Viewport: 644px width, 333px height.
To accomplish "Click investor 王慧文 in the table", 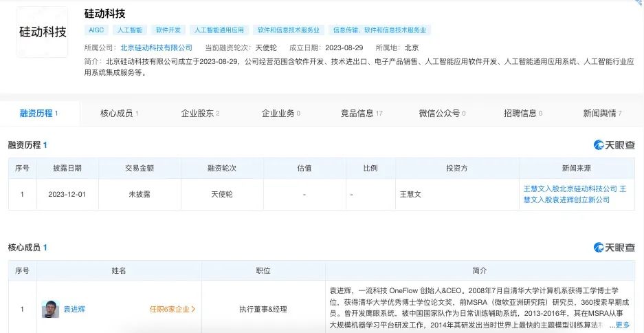I will (x=411, y=195).
